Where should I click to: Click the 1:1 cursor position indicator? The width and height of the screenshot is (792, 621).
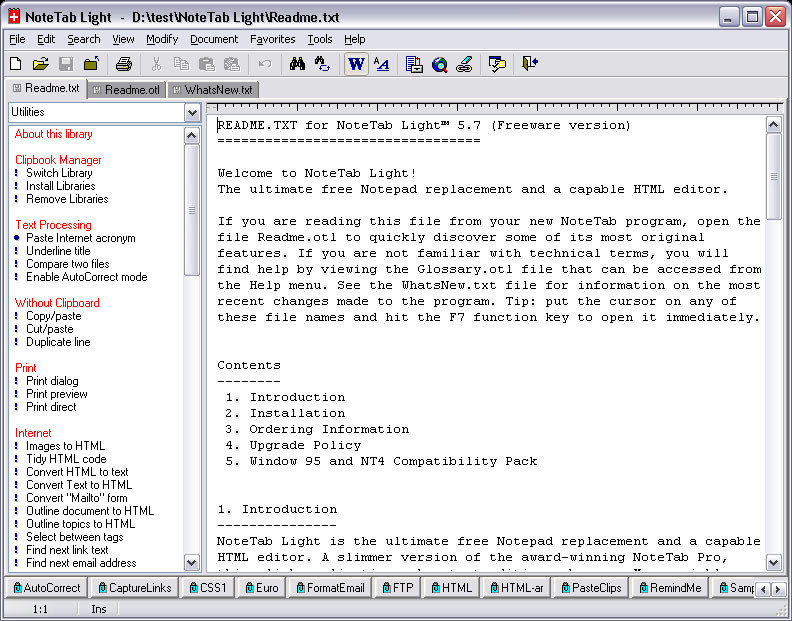[x=40, y=609]
